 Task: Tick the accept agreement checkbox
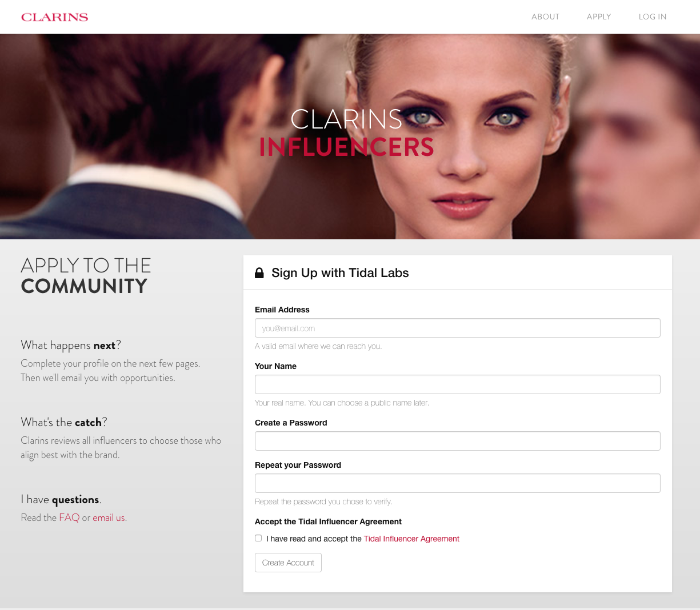coord(258,538)
